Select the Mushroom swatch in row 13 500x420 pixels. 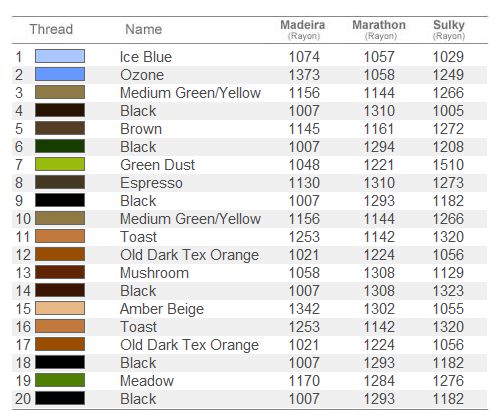pyautogui.click(x=60, y=272)
